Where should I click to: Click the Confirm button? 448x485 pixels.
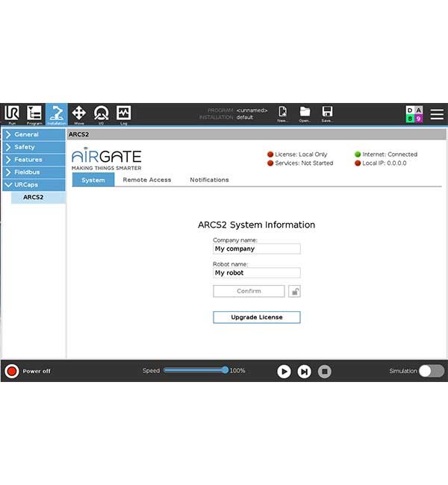(249, 291)
